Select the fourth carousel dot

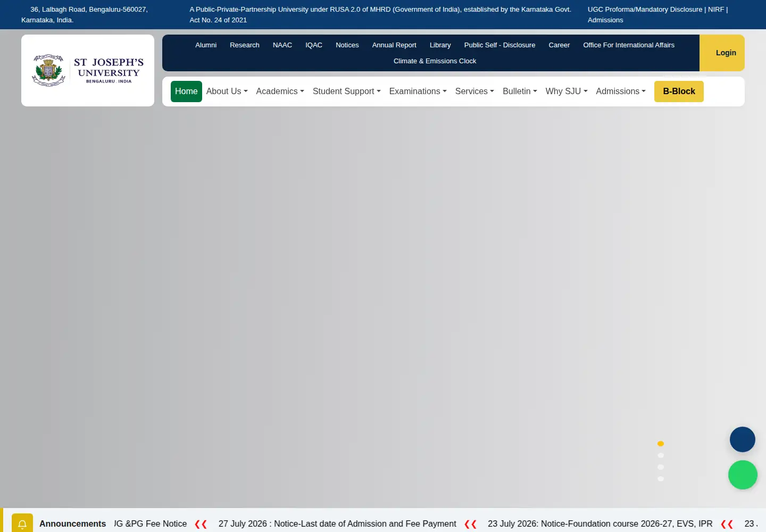point(661,479)
